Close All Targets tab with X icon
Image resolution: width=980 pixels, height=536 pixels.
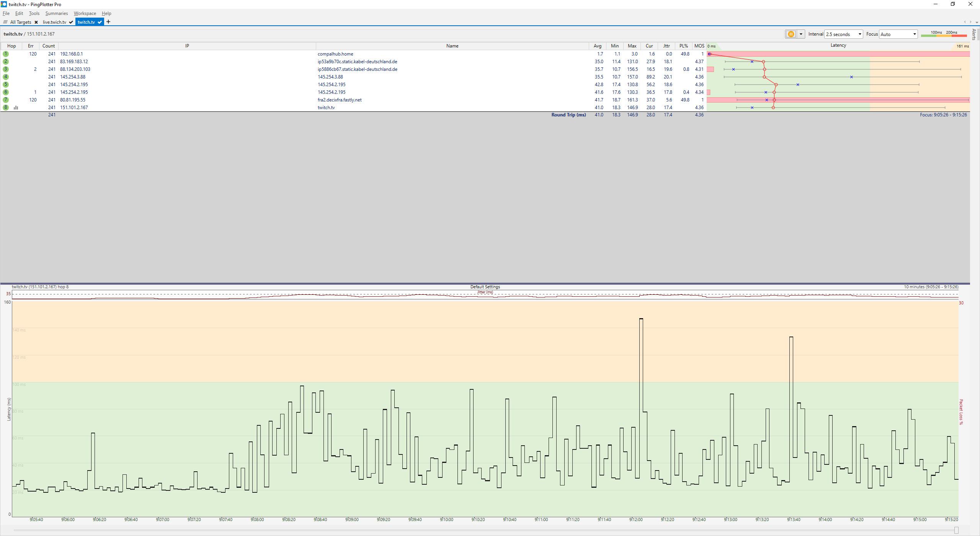click(x=36, y=22)
